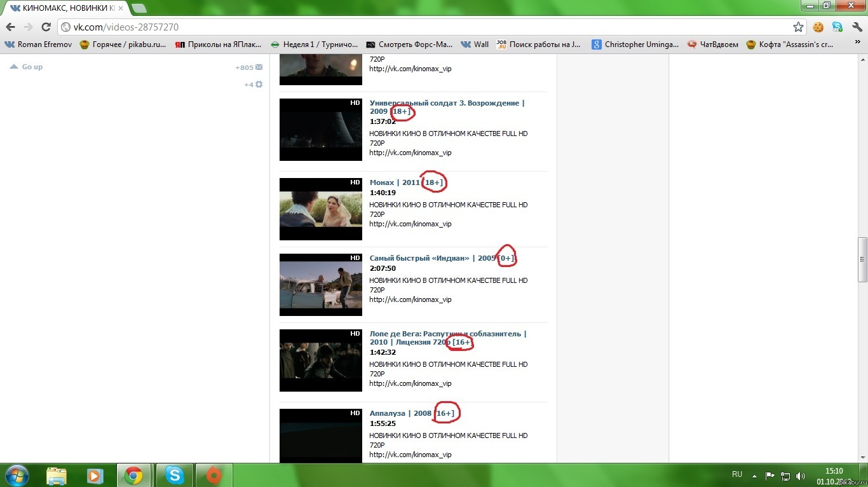Open Chrome's wrench settings menu
This screenshot has width=868, height=487.
[x=857, y=27]
